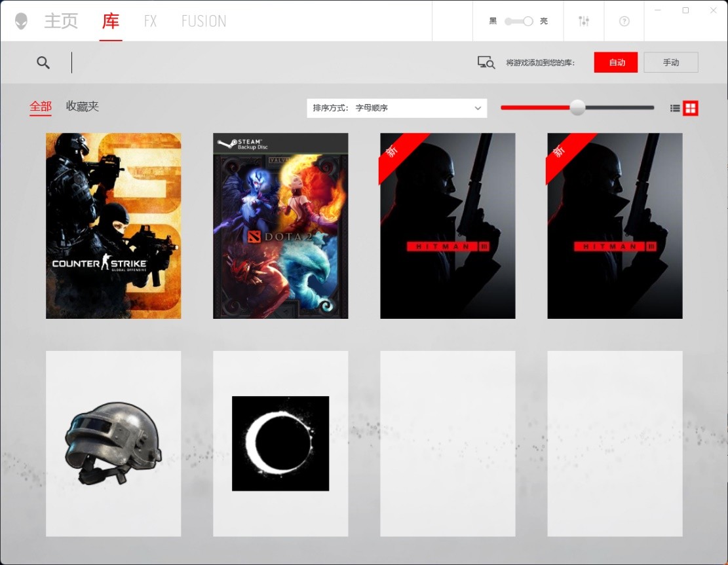Click the search magnifier icon

tap(43, 63)
